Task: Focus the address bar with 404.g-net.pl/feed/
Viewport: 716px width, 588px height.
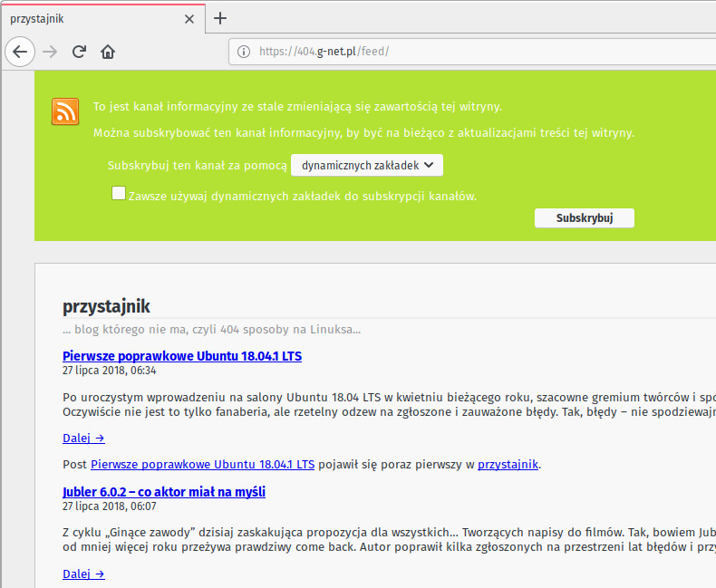Action: (x=472, y=52)
